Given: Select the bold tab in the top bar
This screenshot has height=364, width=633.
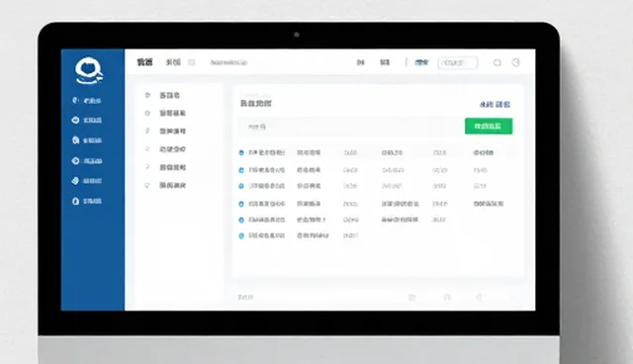Looking at the screenshot, I should [x=144, y=62].
